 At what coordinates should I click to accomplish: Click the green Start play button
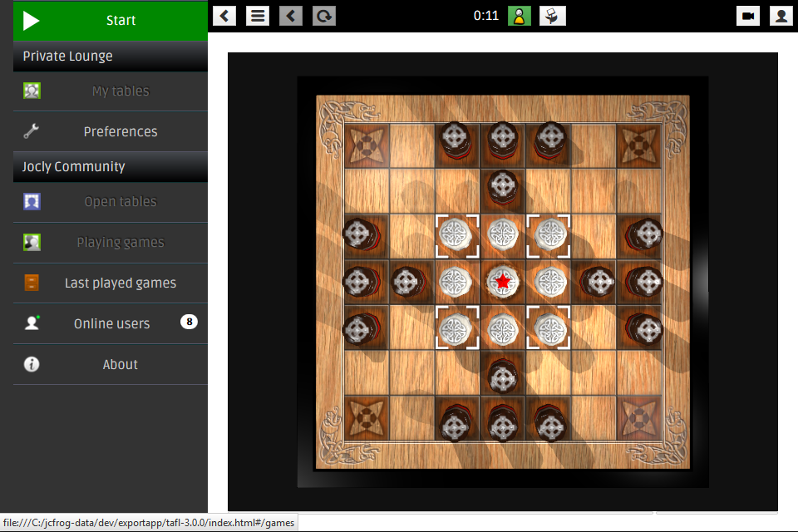click(111, 21)
